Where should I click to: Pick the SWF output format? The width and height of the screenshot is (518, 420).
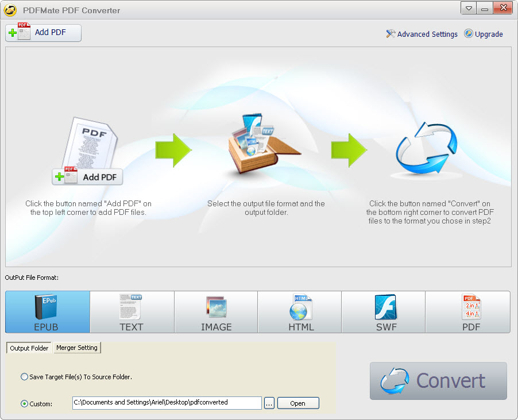pos(383,312)
